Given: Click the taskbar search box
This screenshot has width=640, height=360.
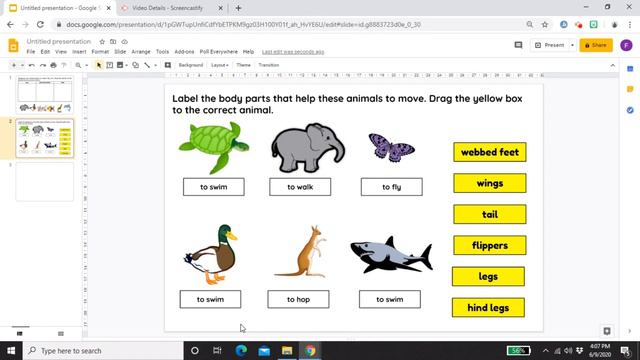Looking at the screenshot, I should [103, 351].
